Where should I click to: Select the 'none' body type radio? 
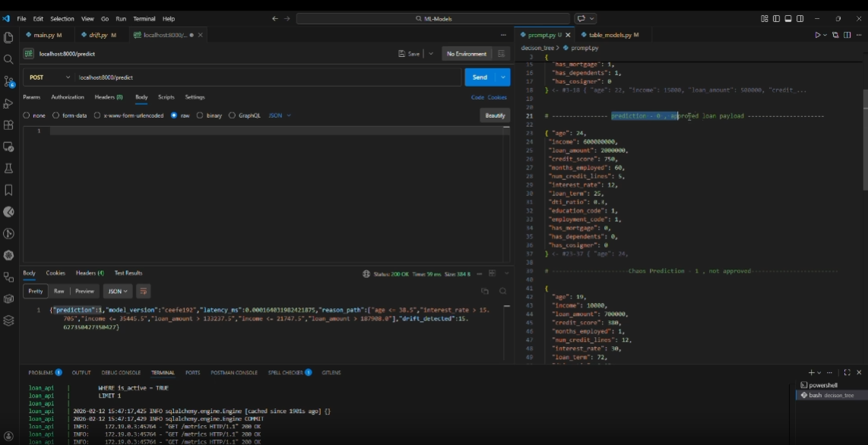(x=27, y=115)
